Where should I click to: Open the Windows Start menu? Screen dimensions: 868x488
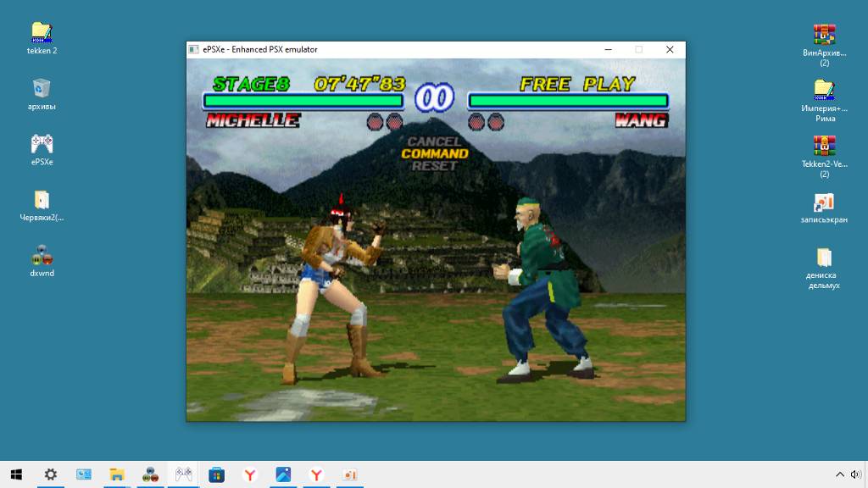[x=16, y=474]
